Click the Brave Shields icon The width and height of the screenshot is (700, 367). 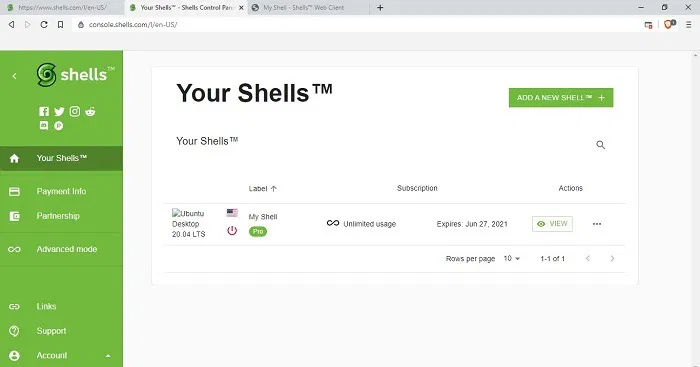click(x=669, y=25)
